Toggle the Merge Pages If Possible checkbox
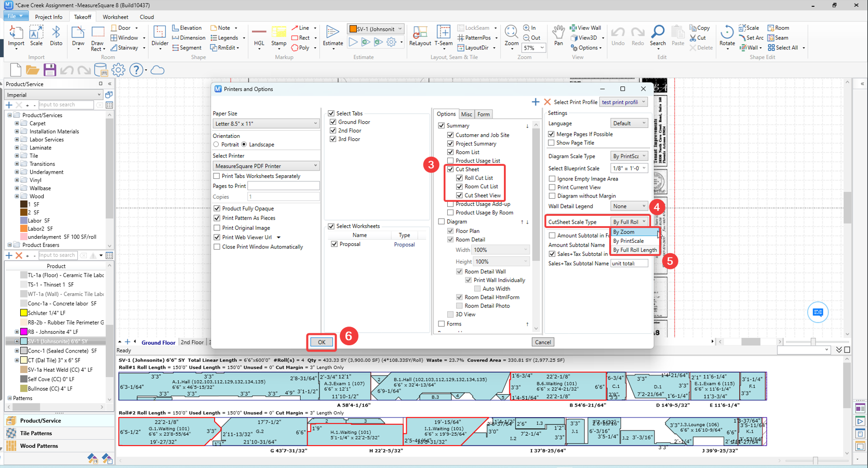 click(x=552, y=134)
